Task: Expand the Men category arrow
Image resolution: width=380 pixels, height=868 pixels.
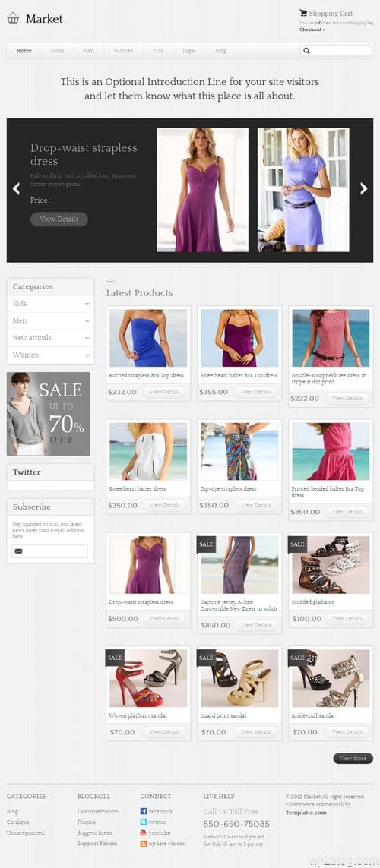Action: point(87,321)
